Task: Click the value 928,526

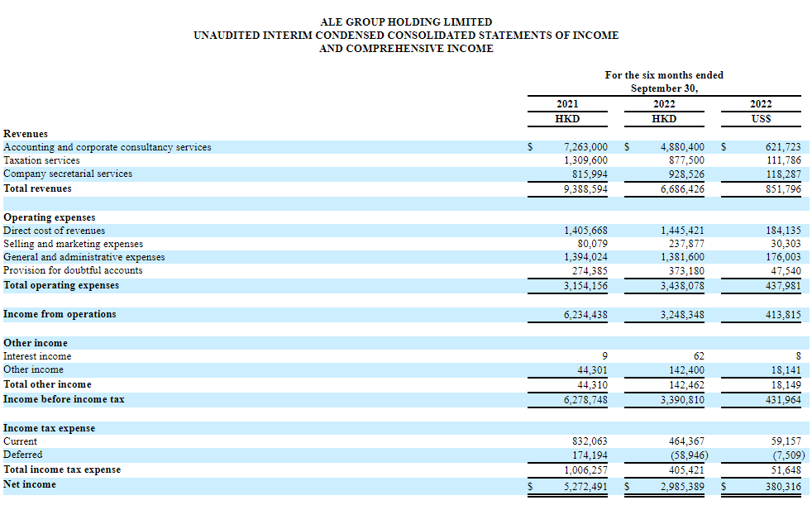Action: pos(686,174)
